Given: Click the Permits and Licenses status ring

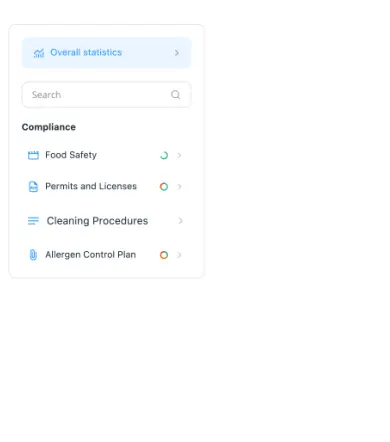Looking at the screenshot, I should coord(164,187).
